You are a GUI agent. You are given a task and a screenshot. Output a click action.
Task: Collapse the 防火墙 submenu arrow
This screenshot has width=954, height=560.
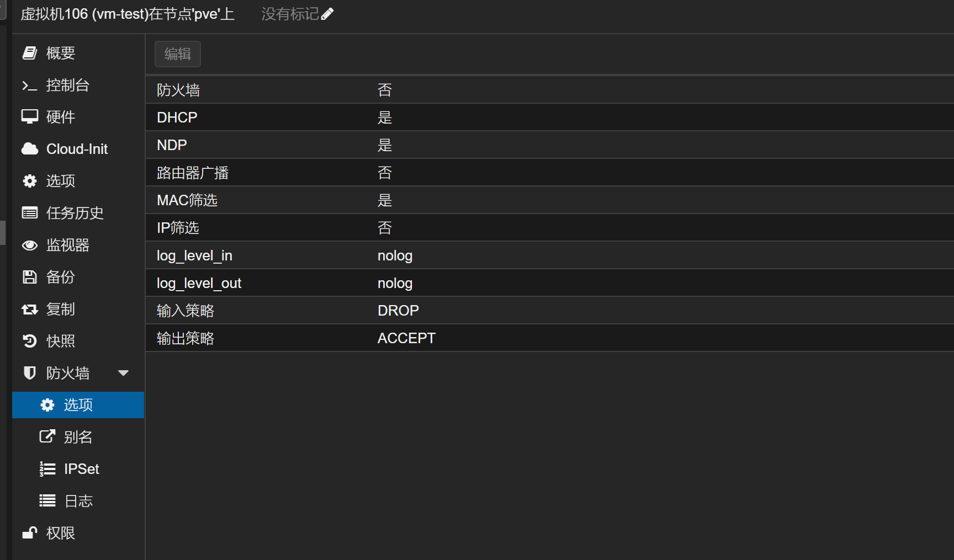(x=124, y=374)
